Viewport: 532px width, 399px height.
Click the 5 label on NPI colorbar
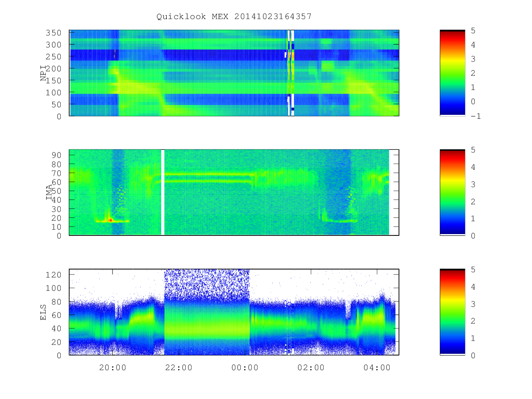[473, 30]
